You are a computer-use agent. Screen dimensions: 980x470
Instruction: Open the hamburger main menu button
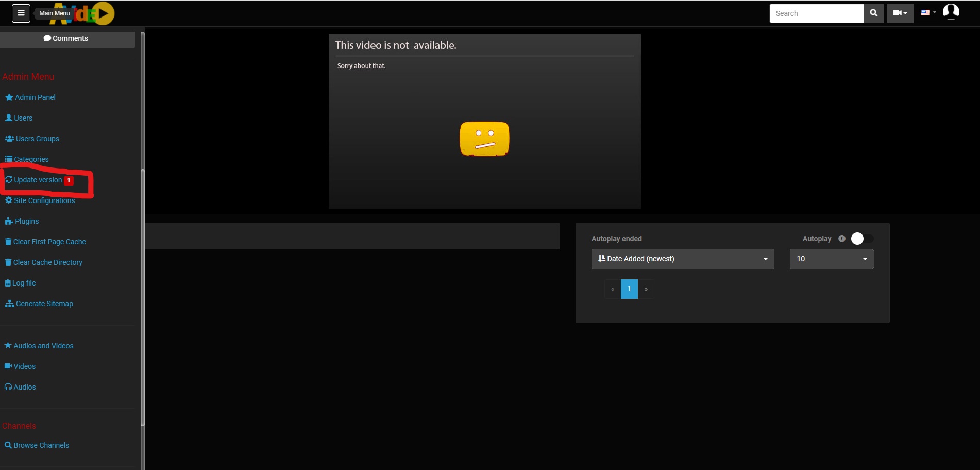tap(21, 13)
